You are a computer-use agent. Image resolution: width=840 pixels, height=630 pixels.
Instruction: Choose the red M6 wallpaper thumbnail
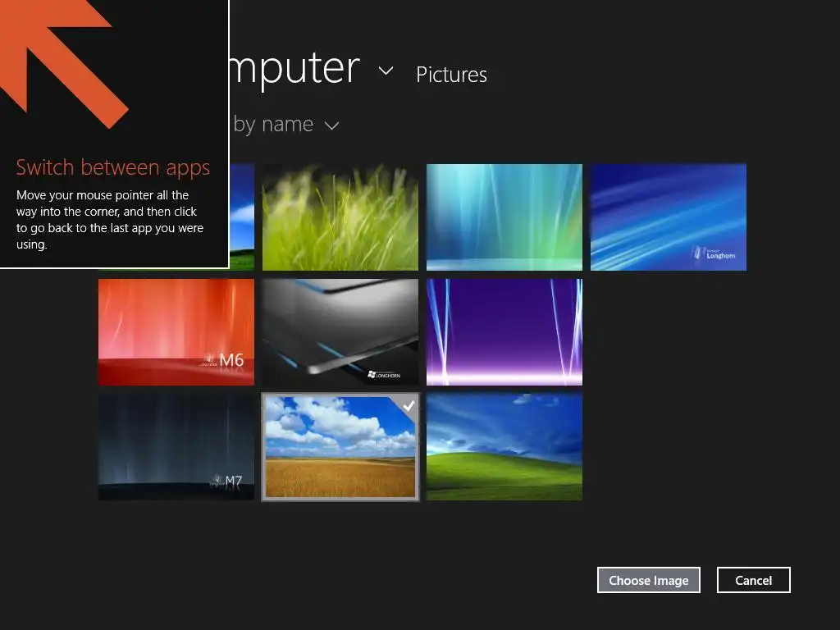[x=176, y=332]
